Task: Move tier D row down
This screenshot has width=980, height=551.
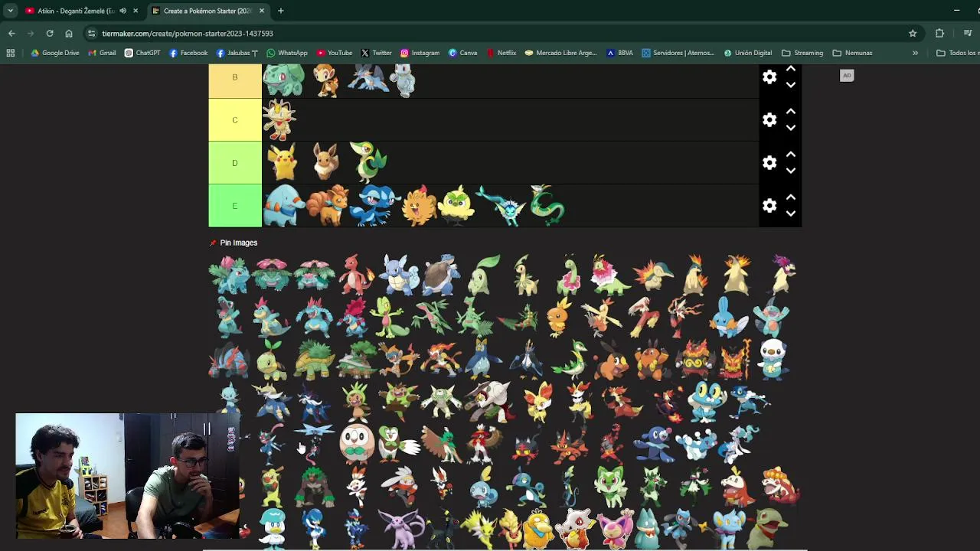Action: (x=791, y=171)
